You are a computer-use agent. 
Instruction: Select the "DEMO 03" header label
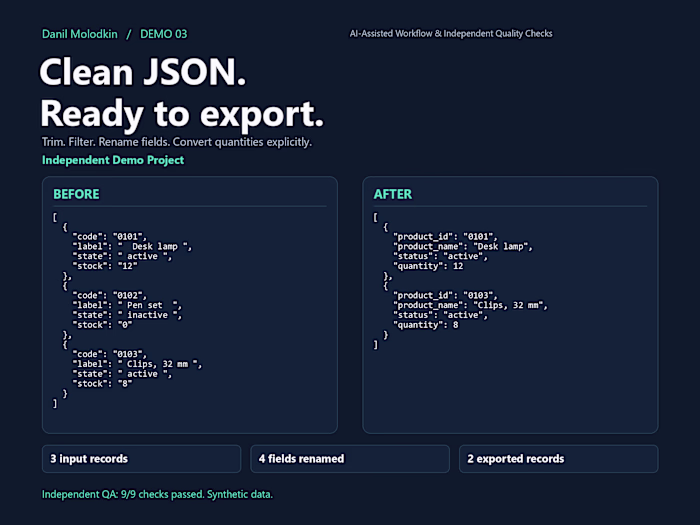pos(163,34)
